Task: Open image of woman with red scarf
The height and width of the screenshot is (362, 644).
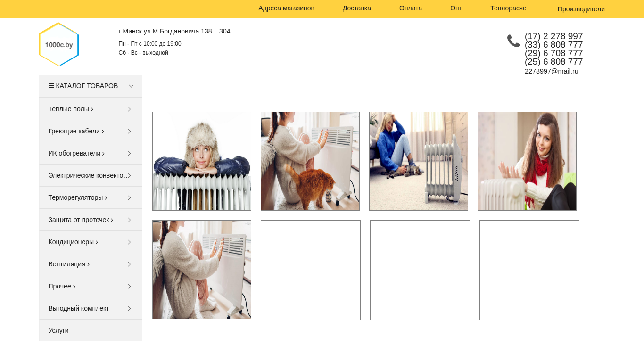Action: pyautogui.click(x=527, y=161)
